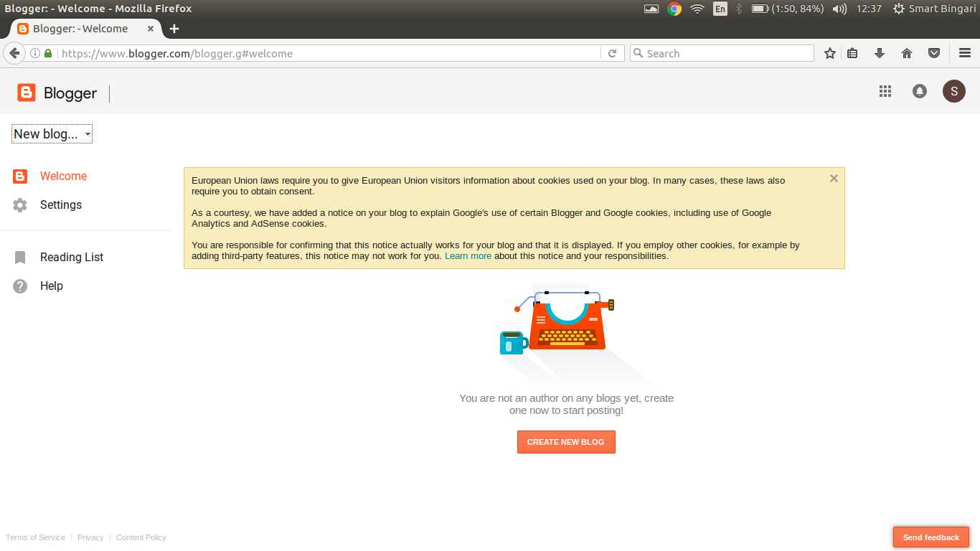Image resolution: width=980 pixels, height=551 pixels.
Task: Click the Blogger wordmark text
Action: point(70,93)
